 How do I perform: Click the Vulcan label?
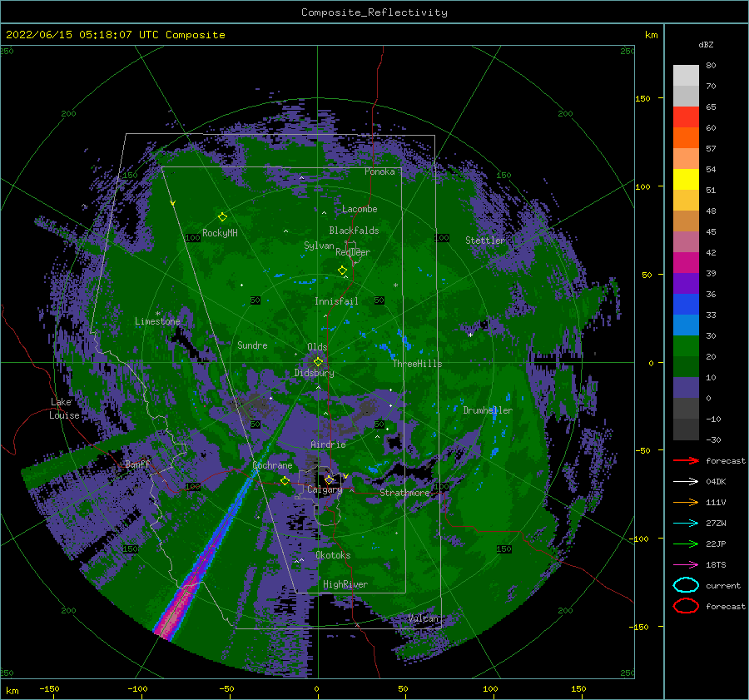(x=424, y=618)
